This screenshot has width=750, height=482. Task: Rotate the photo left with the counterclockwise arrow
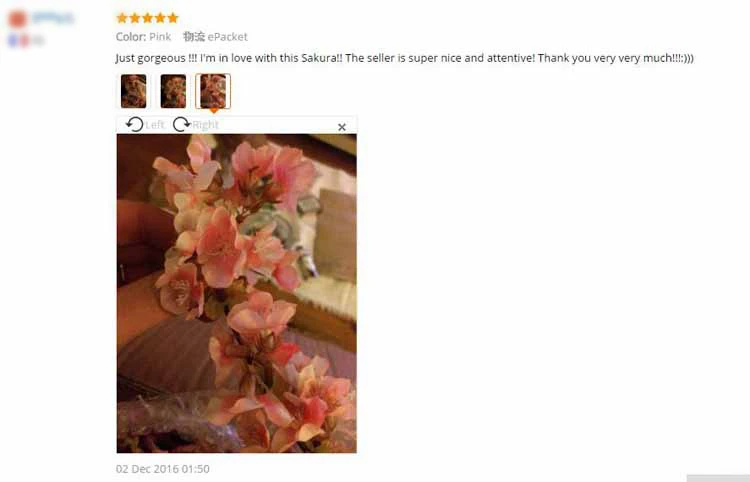tap(134, 124)
